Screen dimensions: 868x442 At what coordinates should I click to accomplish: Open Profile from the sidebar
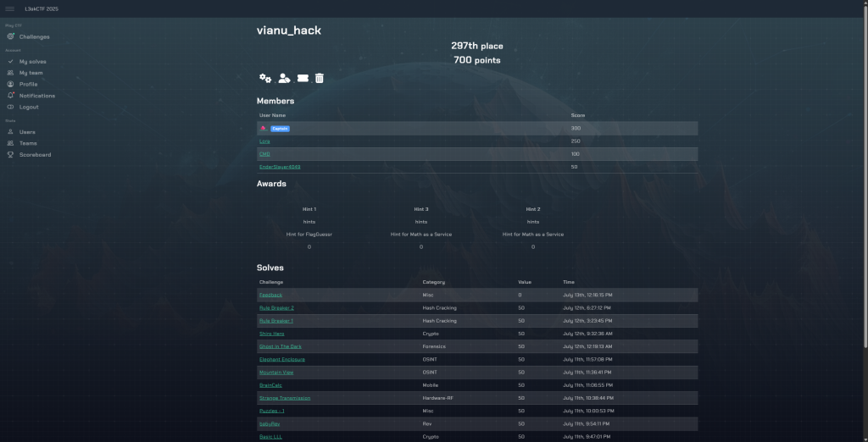tap(28, 85)
